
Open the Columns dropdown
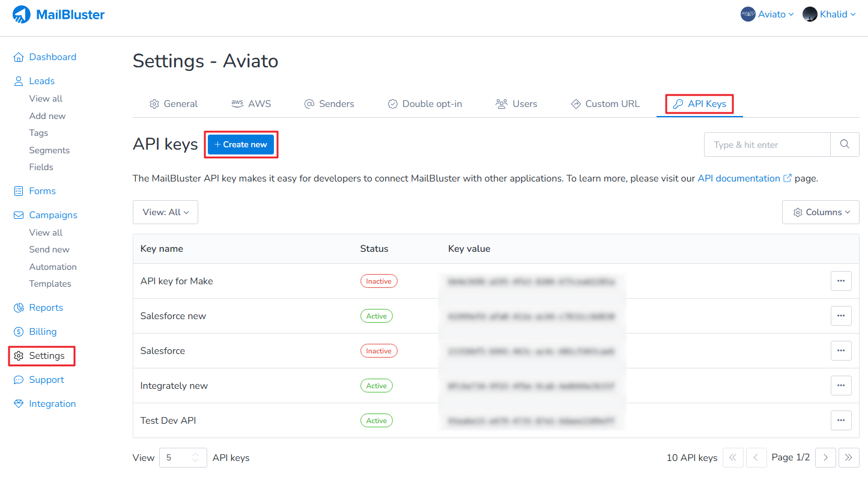[821, 212]
